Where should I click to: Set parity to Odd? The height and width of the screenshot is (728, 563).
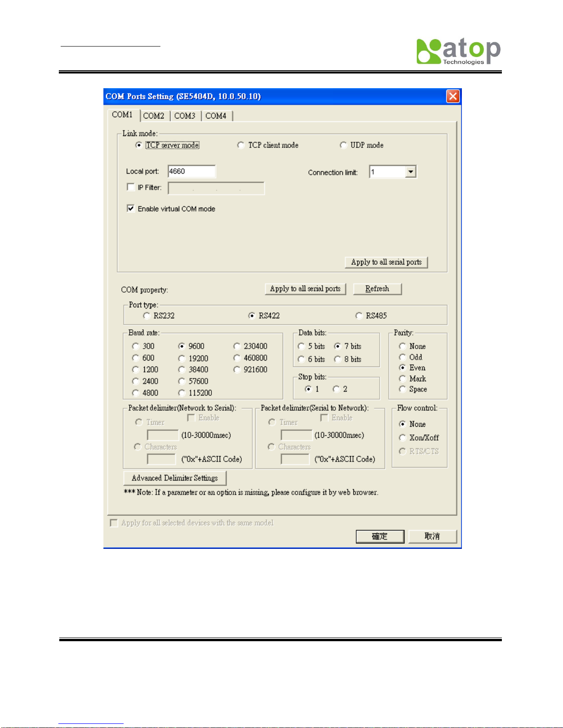pyautogui.click(x=402, y=357)
